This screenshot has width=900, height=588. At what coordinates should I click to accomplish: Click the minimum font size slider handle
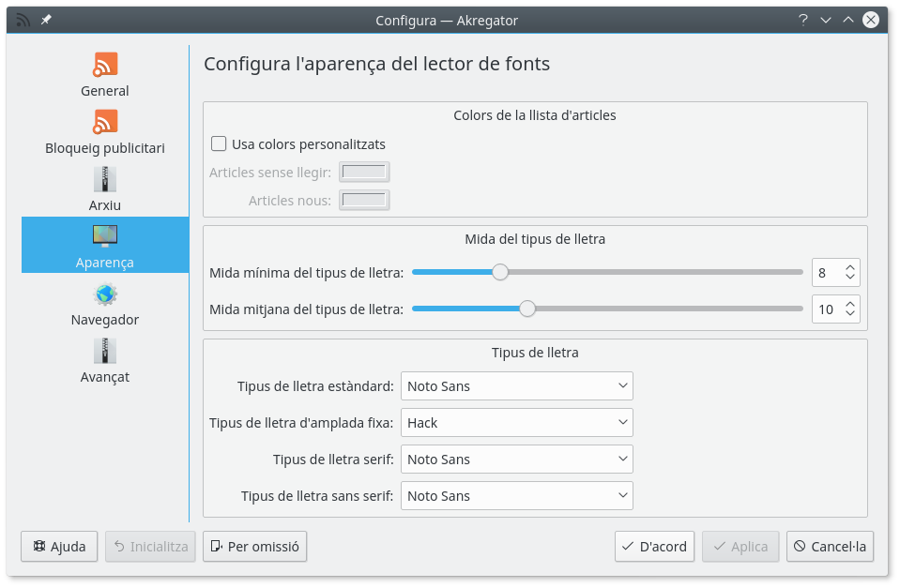pyautogui.click(x=500, y=273)
